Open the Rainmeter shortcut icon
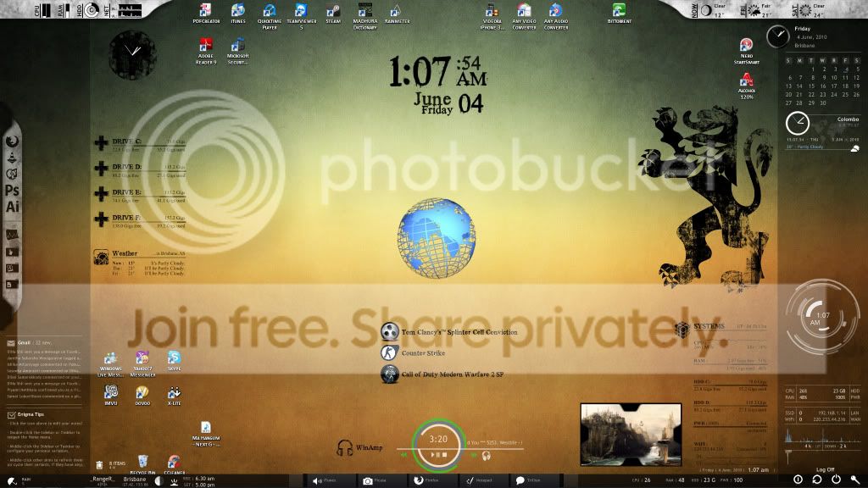Viewport: 868px width, 488px height. click(x=397, y=14)
